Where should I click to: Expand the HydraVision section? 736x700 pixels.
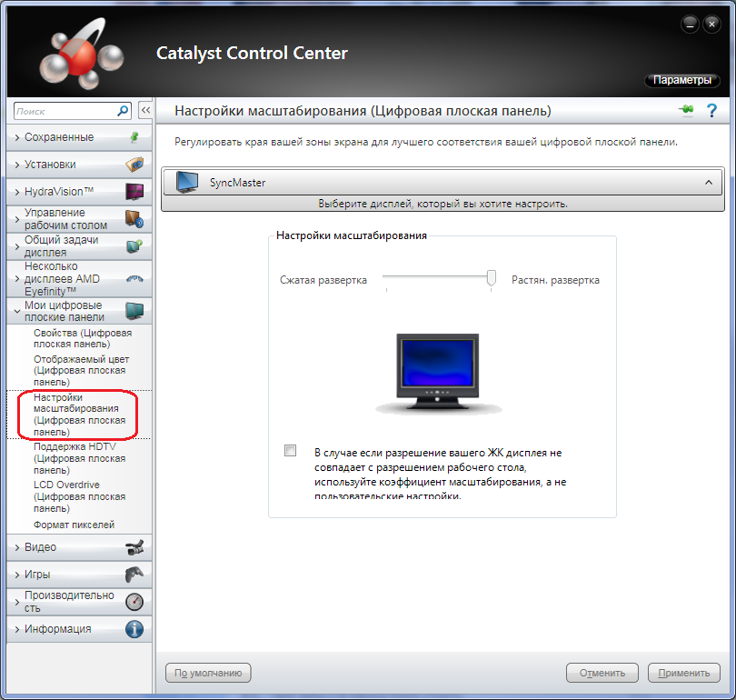point(17,192)
